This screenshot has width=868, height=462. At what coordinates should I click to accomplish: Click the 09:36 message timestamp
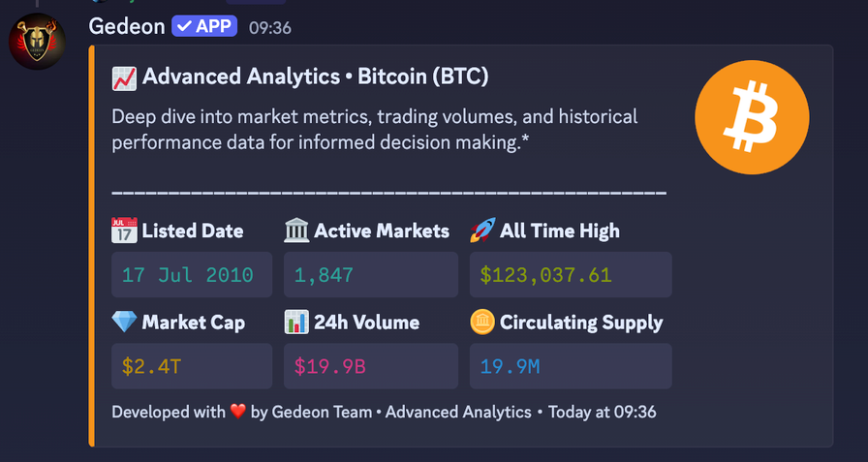coord(270,28)
